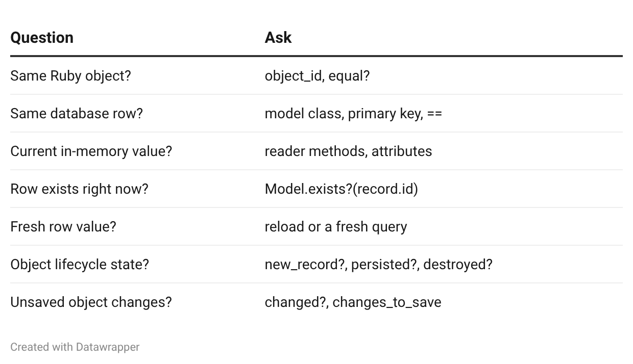This screenshot has height=364, width=633.
Task: Select the 'object_id, equal?' cell
Action: pos(317,76)
